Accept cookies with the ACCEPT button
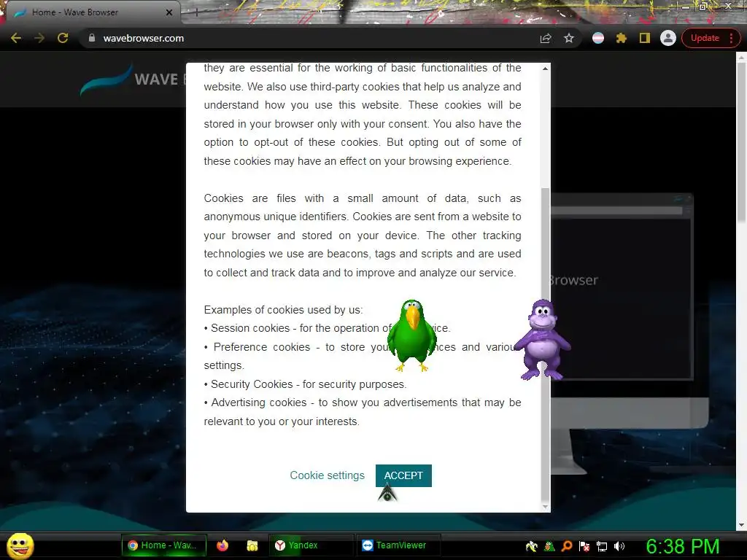 click(403, 475)
